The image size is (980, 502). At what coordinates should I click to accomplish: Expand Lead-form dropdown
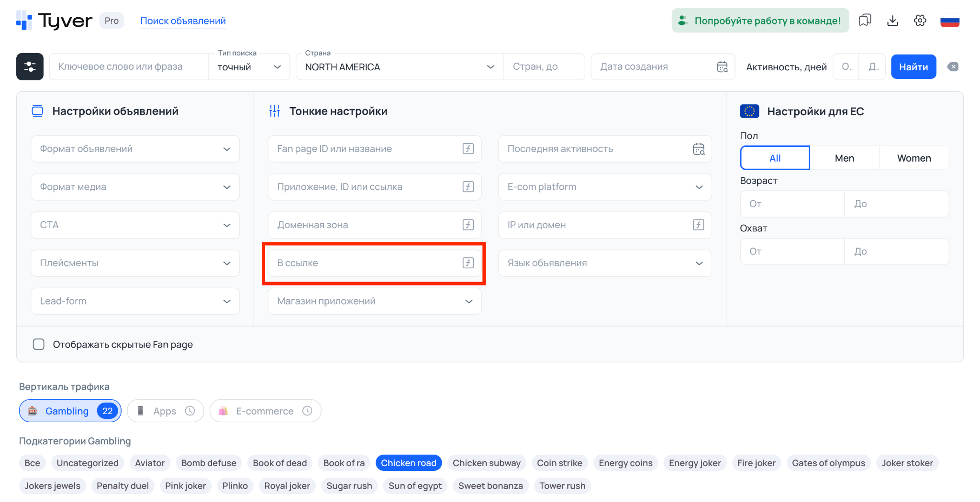[135, 301]
